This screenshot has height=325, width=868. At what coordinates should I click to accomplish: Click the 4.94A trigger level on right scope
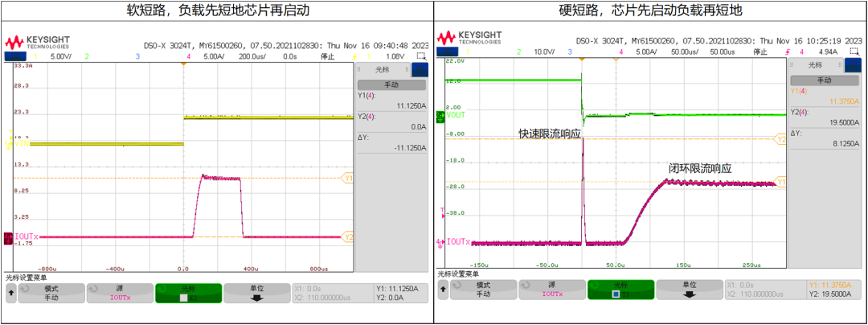coord(829,52)
